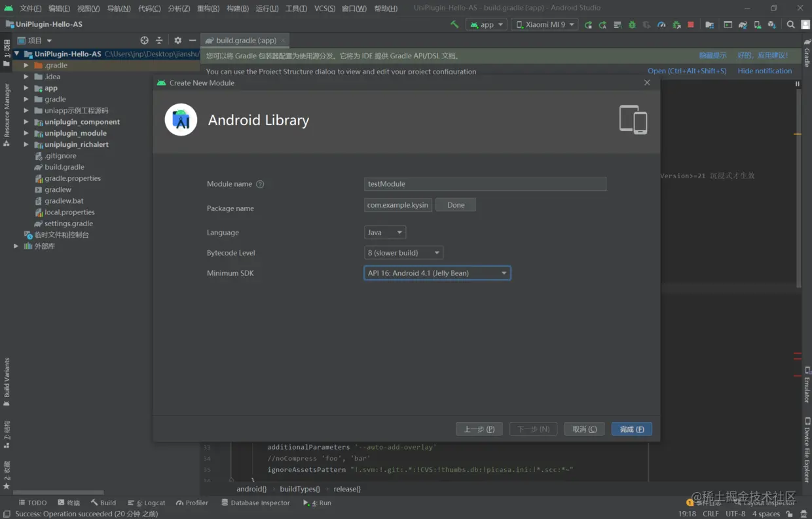Click the Apply Changes and Restart icon
Screen dimensions: 812x519
point(588,24)
